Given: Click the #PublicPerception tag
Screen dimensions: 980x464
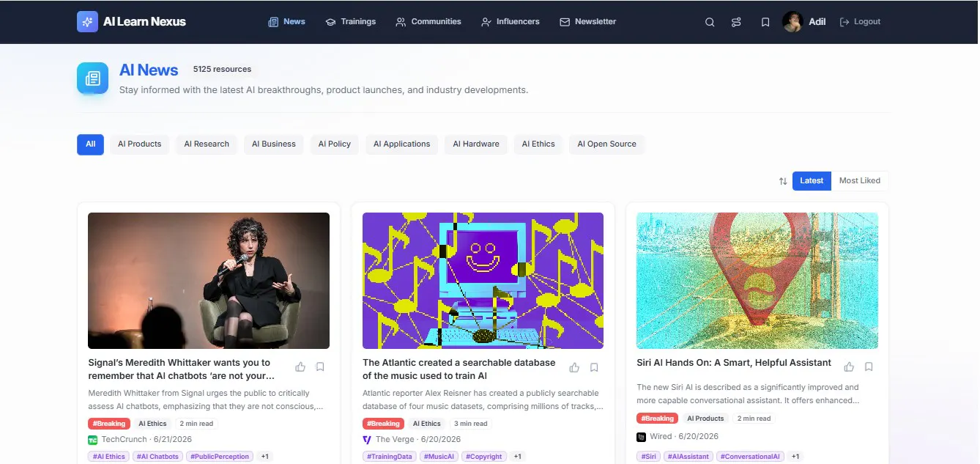Looking at the screenshot, I should coord(220,457).
